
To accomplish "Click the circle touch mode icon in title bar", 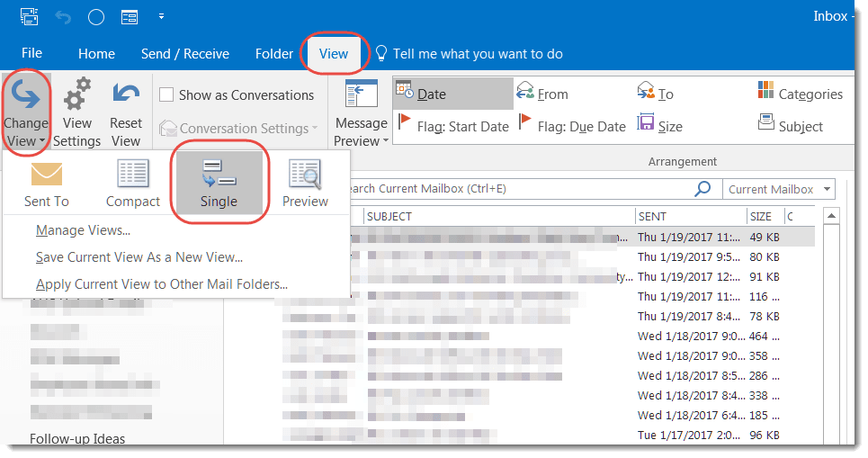I will pos(96,17).
